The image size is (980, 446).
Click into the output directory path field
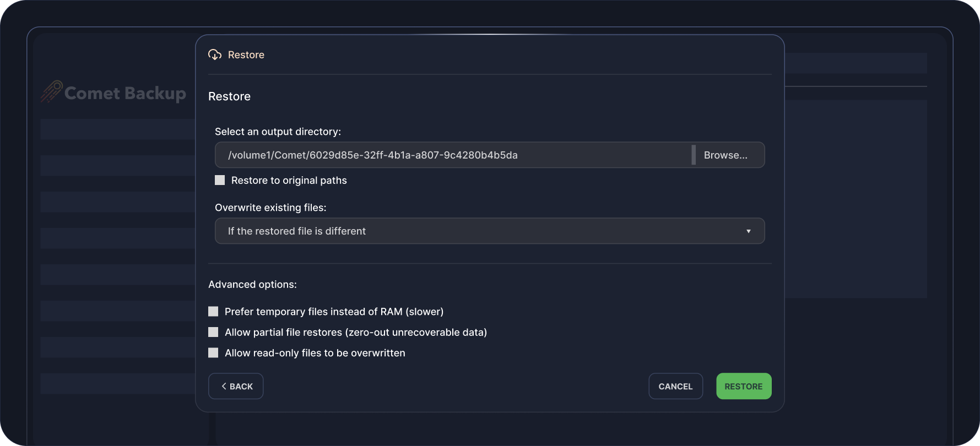click(452, 155)
